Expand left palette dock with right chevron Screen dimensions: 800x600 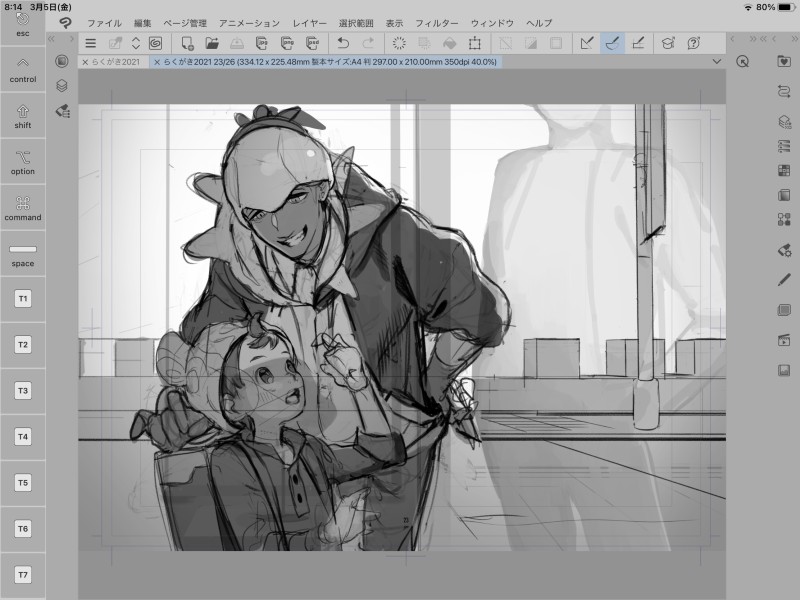[72, 39]
